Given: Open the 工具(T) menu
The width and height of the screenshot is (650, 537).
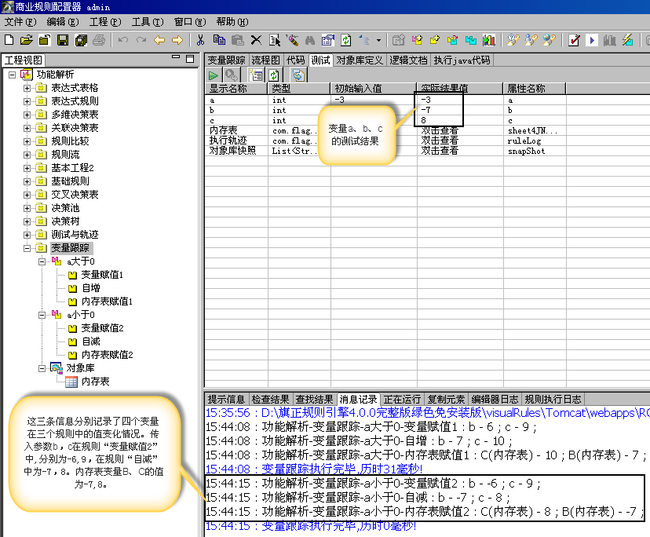Looking at the screenshot, I should (x=148, y=22).
